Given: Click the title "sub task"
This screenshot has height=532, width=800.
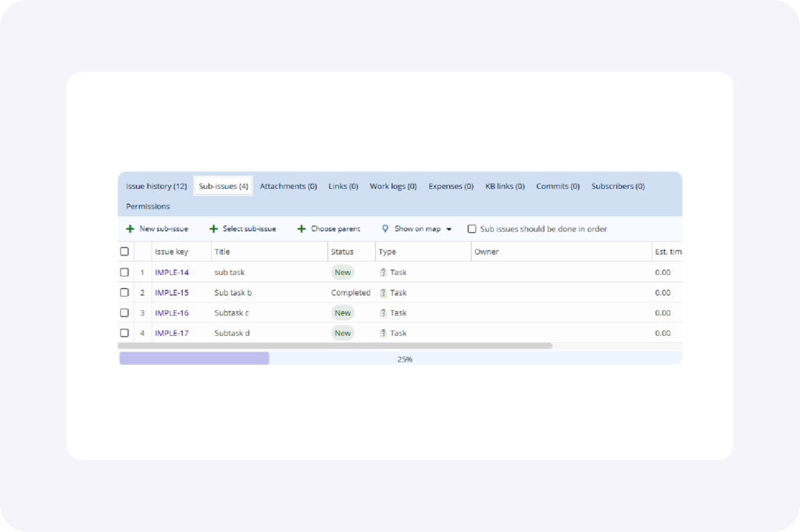Looking at the screenshot, I should (x=230, y=273).
